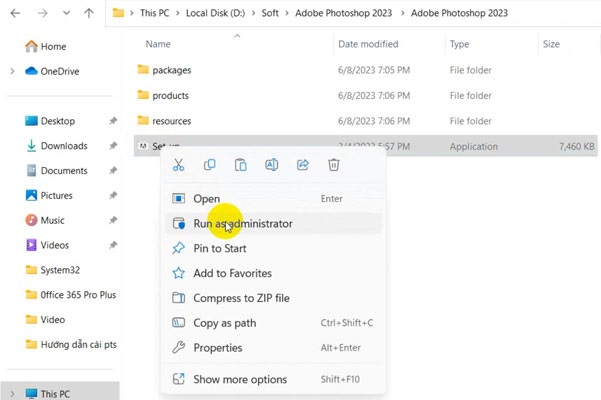Expand the This PC tree node
The image size is (601, 400).
(x=11, y=394)
